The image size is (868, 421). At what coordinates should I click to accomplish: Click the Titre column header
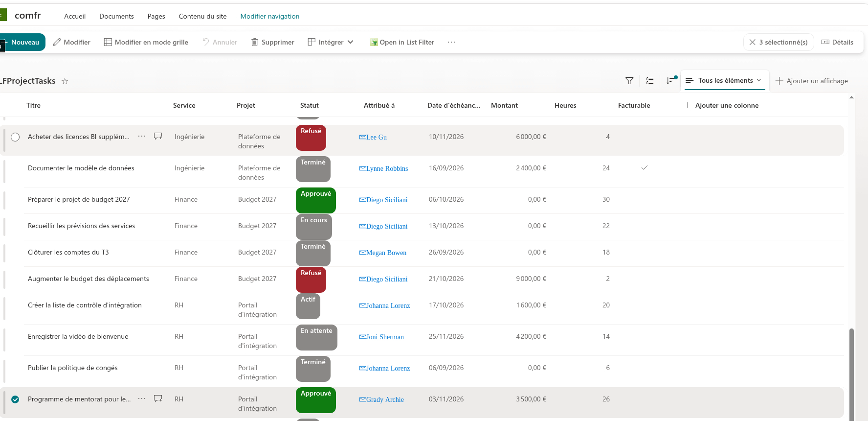click(33, 105)
